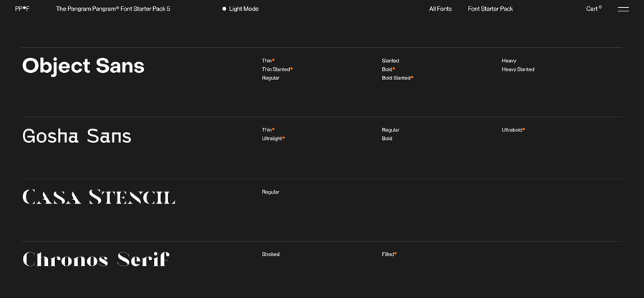
Task: Open the Gosha Sans font heading
Action: [77, 136]
